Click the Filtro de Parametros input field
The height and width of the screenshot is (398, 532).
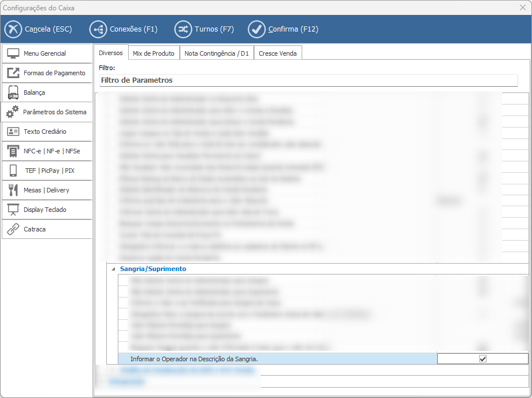pos(308,80)
